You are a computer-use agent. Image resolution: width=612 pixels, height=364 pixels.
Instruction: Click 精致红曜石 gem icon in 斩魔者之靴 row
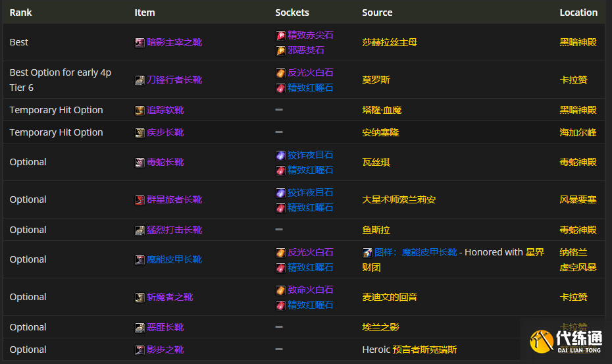pos(280,305)
